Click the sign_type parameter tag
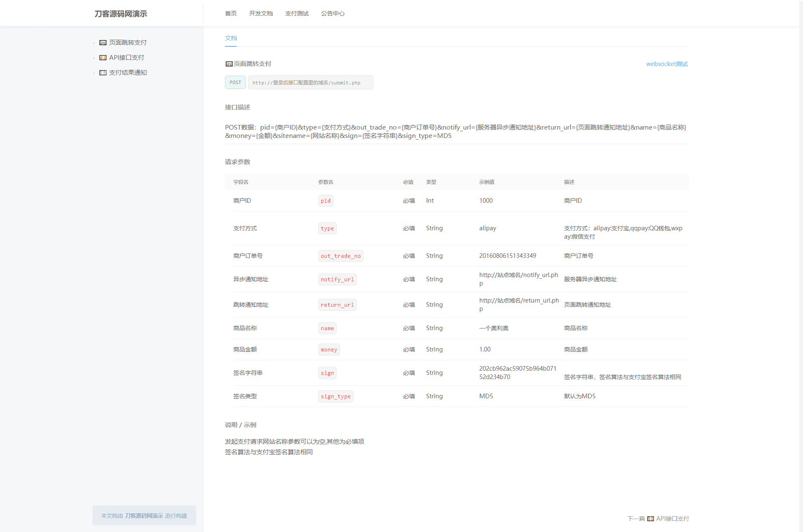The height and width of the screenshot is (532, 803). (x=335, y=396)
